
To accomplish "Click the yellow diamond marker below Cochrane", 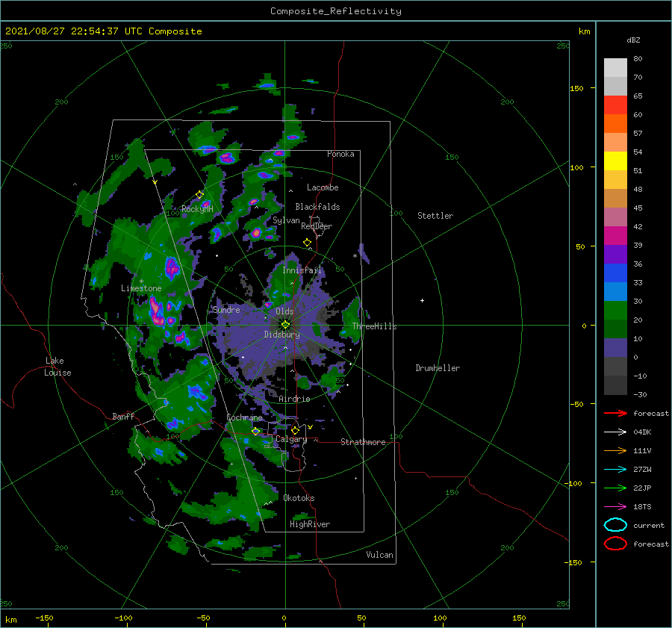I will pyautogui.click(x=255, y=432).
